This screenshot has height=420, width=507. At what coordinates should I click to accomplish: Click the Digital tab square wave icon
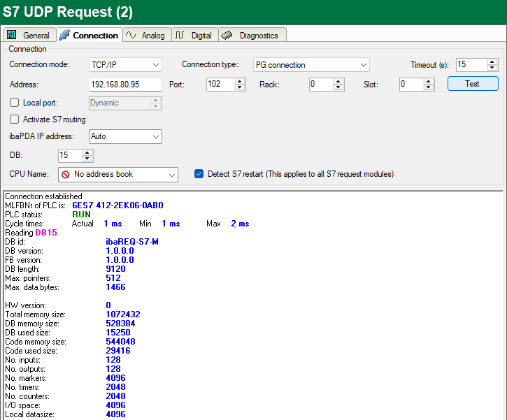tap(180, 35)
